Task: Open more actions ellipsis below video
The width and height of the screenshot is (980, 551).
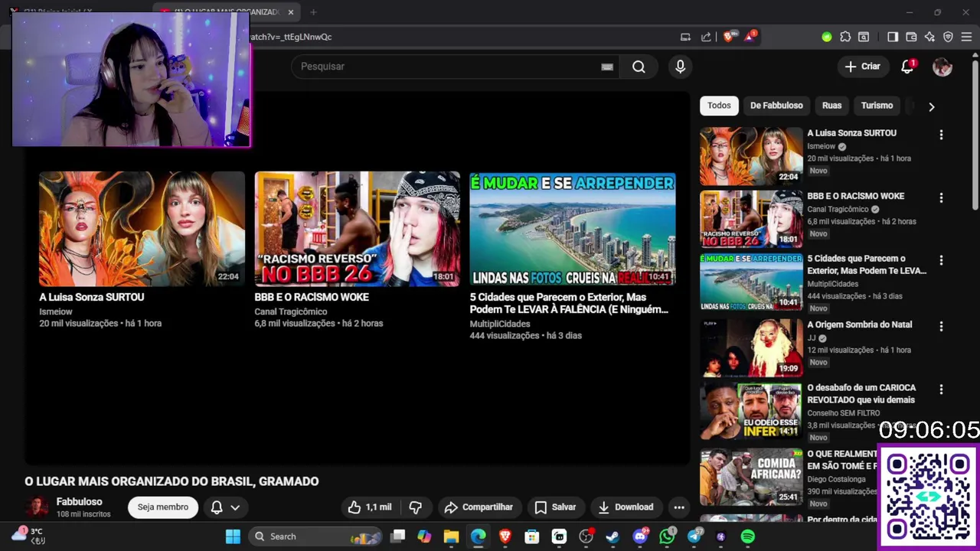Action: [x=678, y=507]
